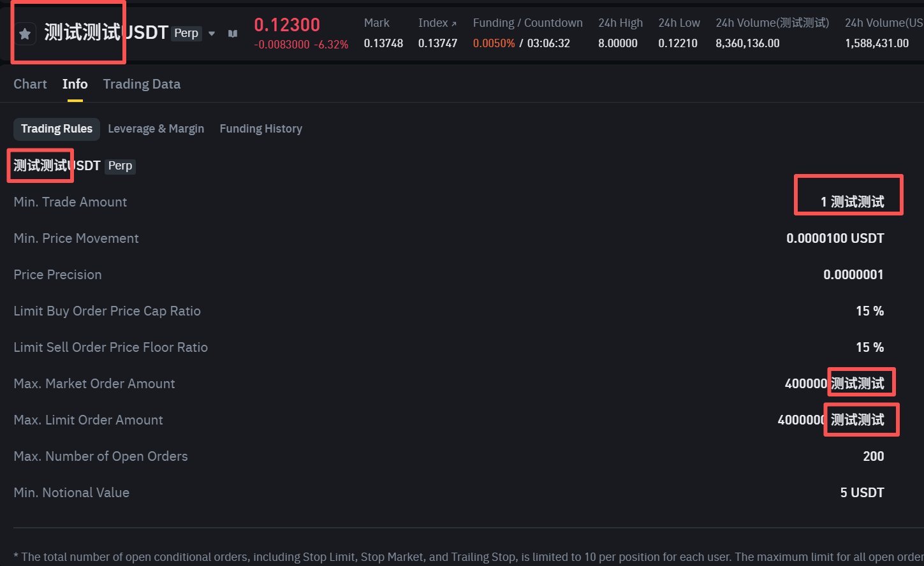Image resolution: width=924 pixels, height=566 pixels.
Task: Click the Price Precision value 0.0000001
Action: (854, 275)
